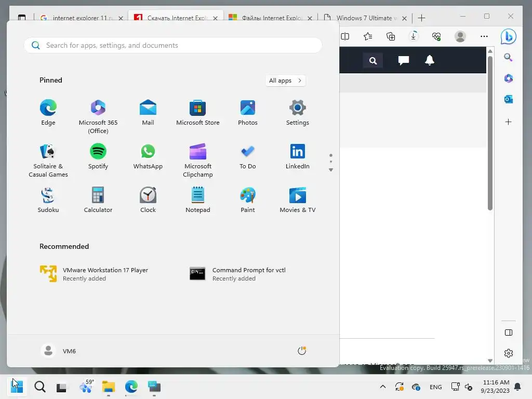
Task: Launch the Clock app
Action: pos(148,200)
